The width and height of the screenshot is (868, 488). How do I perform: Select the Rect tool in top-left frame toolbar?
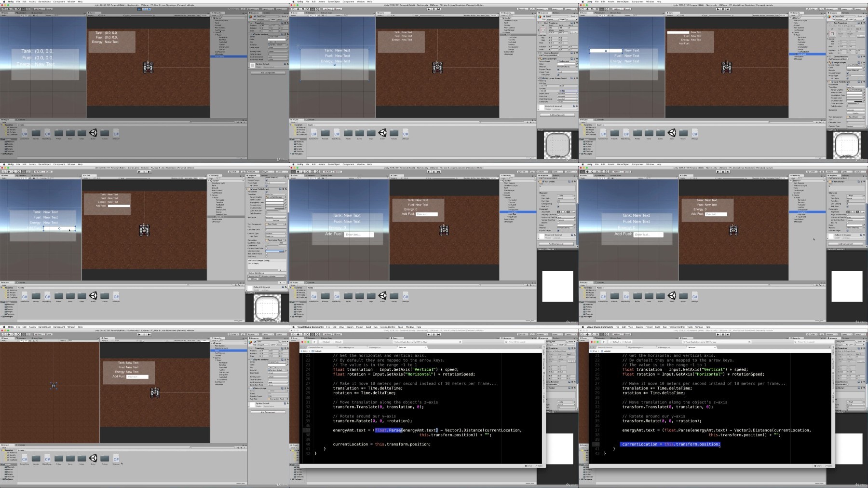[x=23, y=9]
